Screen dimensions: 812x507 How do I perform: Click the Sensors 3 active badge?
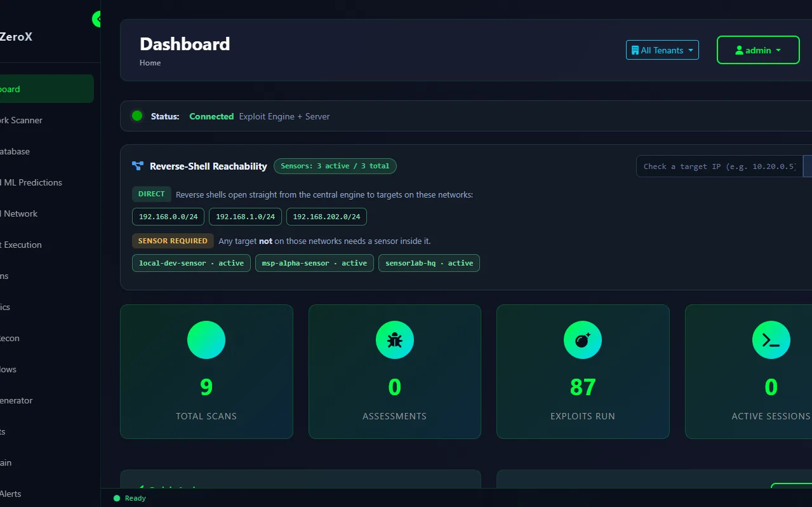pos(335,166)
